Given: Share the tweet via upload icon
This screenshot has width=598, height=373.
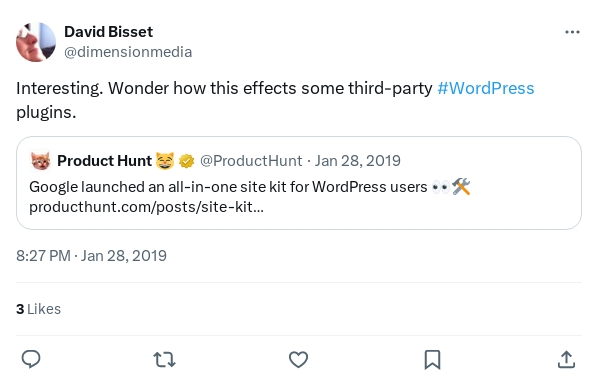Looking at the screenshot, I should pos(566,359).
